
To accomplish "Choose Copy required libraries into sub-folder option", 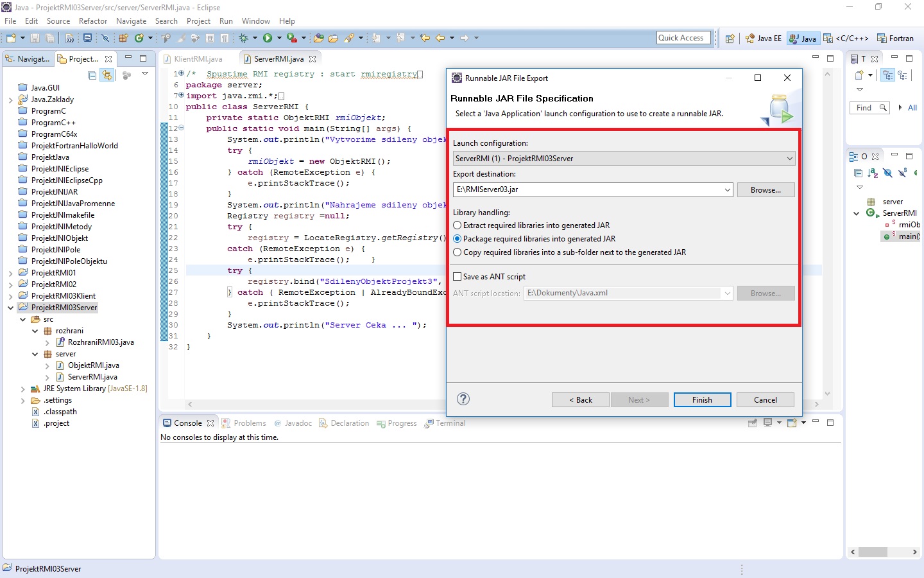I will click(x=457, y=252).
